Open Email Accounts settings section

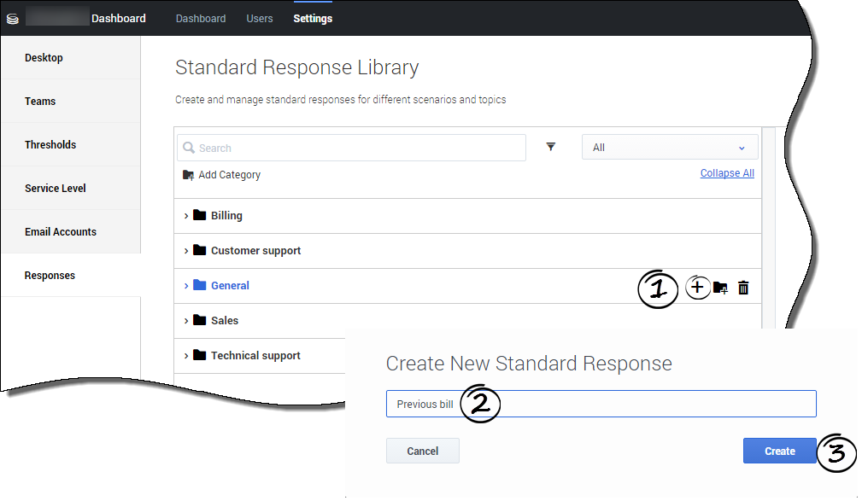(x=61, y=231)
